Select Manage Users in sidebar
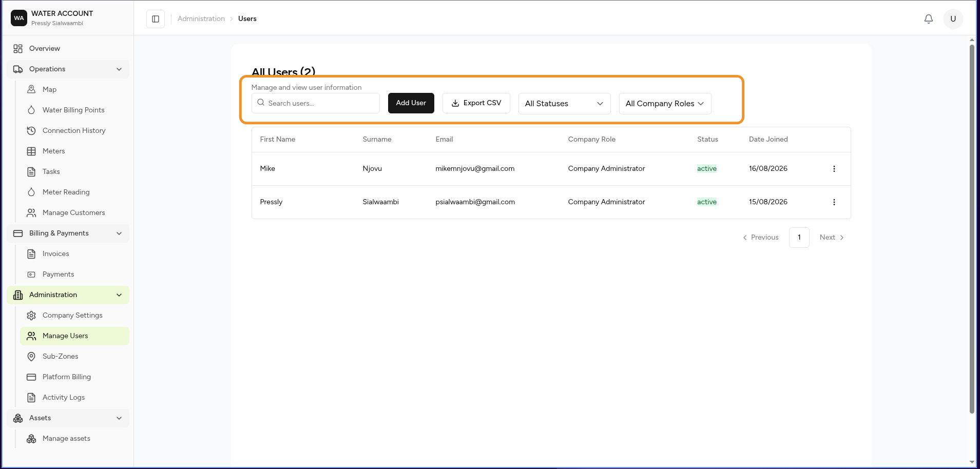 coord(74,336)
